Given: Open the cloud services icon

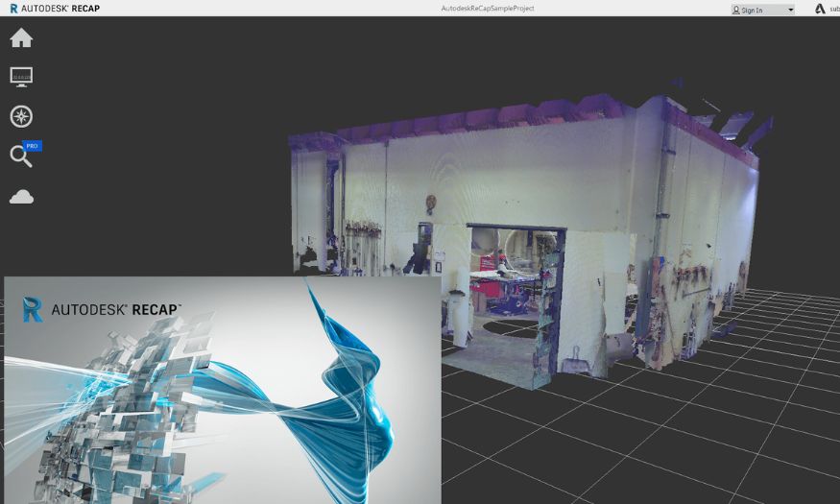Looking at the screenshot, I should pos(21,197).
